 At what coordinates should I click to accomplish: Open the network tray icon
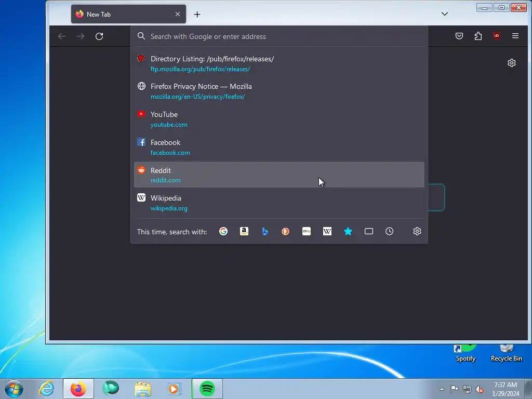467,389
